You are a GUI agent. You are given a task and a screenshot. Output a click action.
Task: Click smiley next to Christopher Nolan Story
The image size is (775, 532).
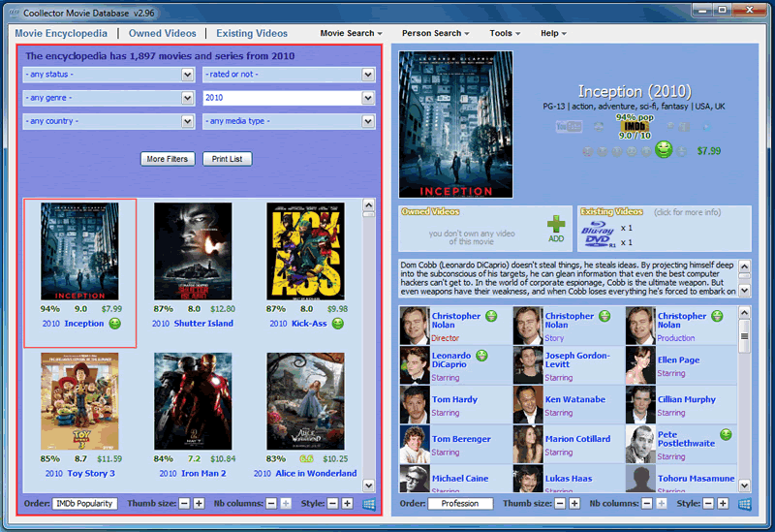click(x=604, y=316)
